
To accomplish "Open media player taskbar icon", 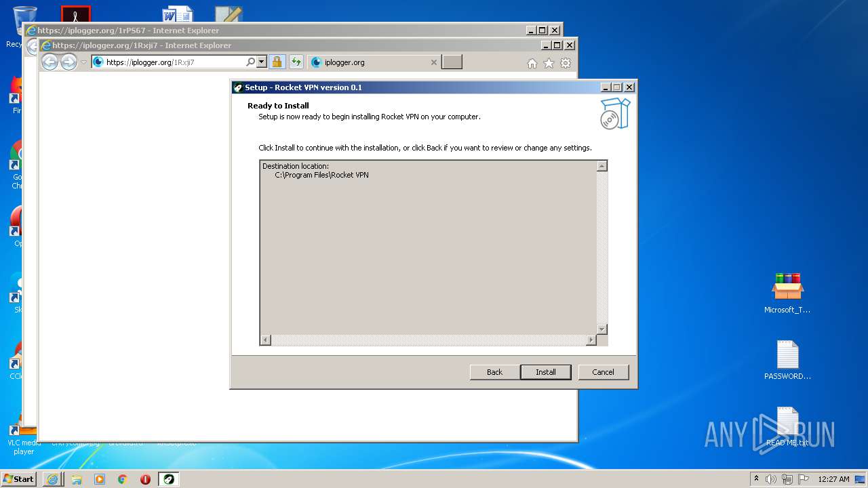I will [100, 479].
